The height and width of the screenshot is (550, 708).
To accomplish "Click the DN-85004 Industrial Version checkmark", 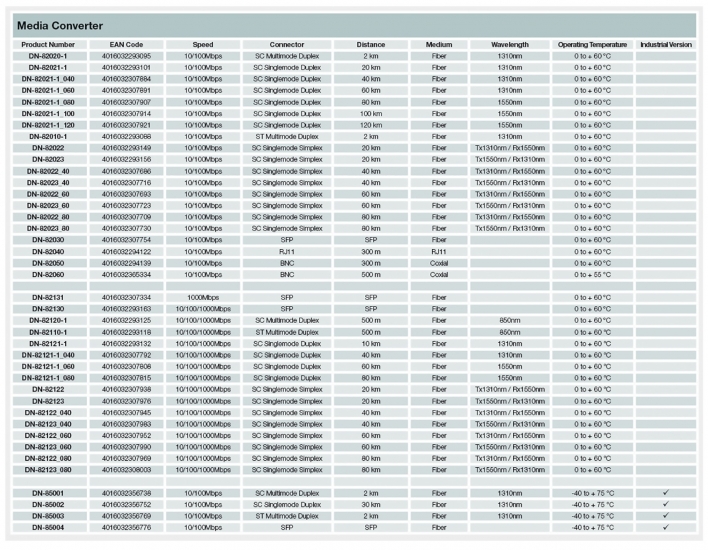I will pos(664,527).
